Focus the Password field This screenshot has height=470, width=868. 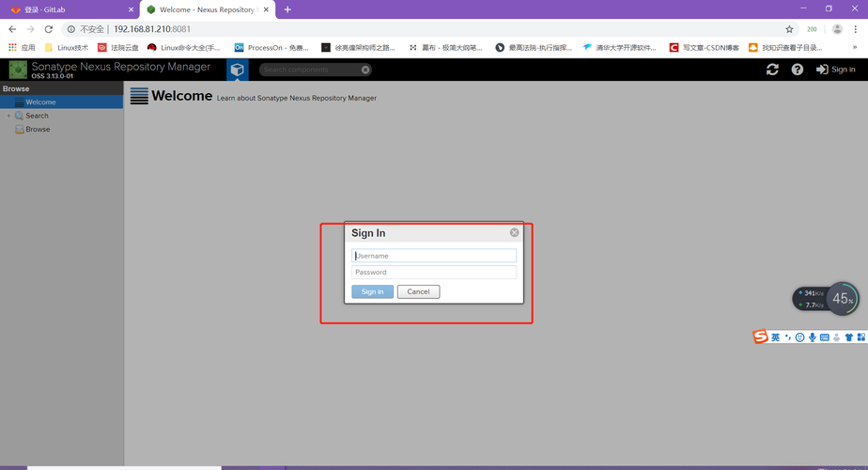tap(434, 273)
